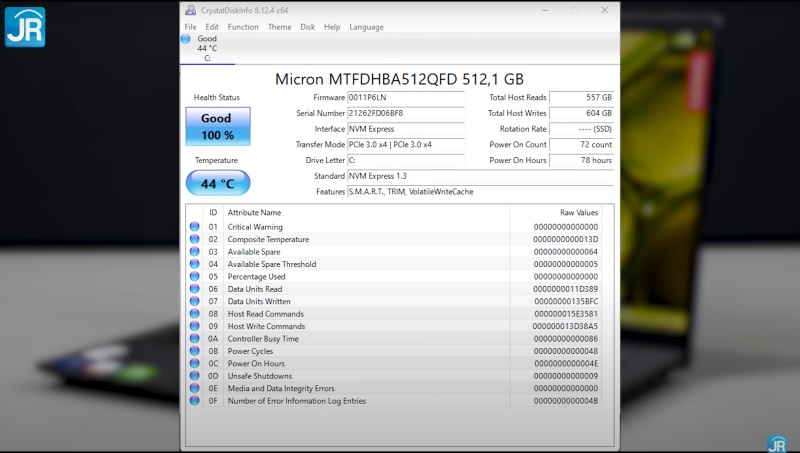Click the status orb for Number of Error Information Log Entries
The image size is (800, 453).
194,400
